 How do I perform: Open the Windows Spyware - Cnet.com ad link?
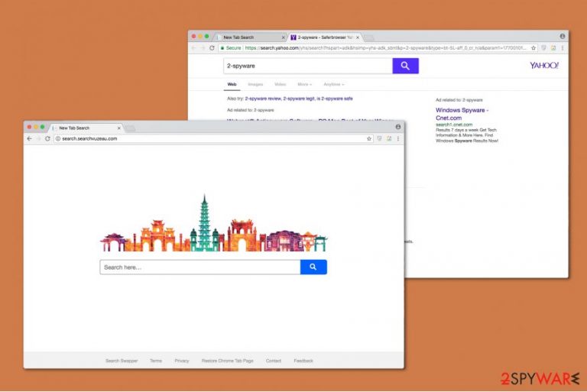pyautogui.click(x=462, y=114)
